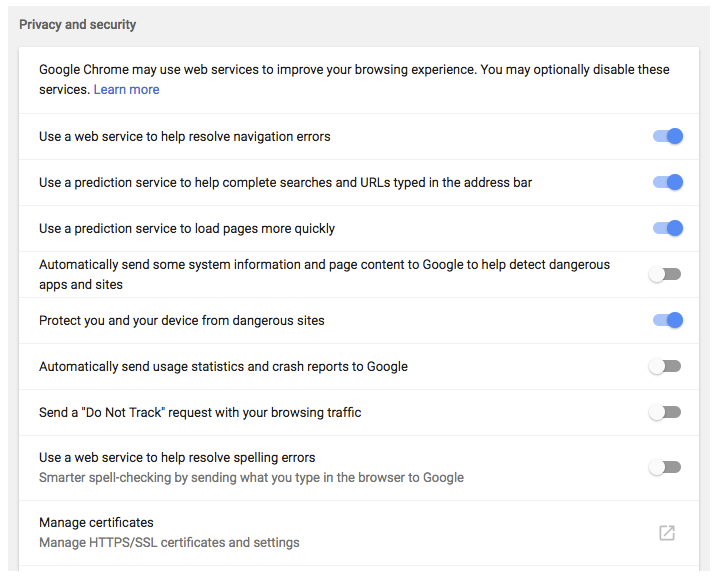Open the "Learn more" link
This screenshot has width=714, height=577.
(126, 90)
